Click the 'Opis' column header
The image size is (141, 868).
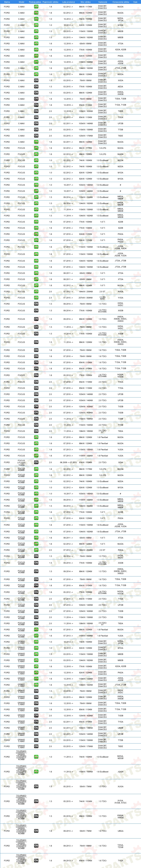(135, 2)
